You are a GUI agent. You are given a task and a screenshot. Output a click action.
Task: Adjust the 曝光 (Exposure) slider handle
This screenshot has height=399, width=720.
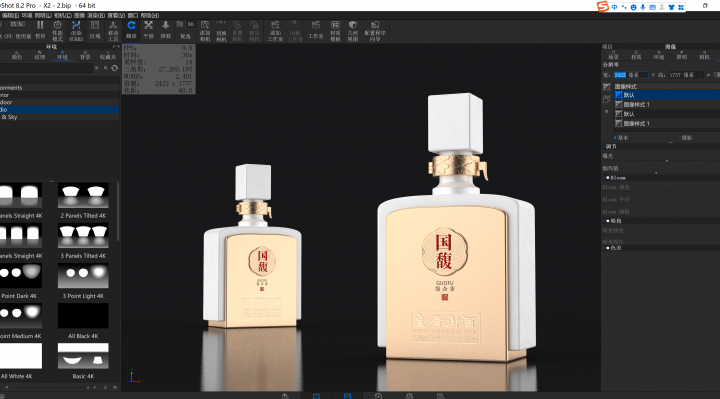(667, 161)
